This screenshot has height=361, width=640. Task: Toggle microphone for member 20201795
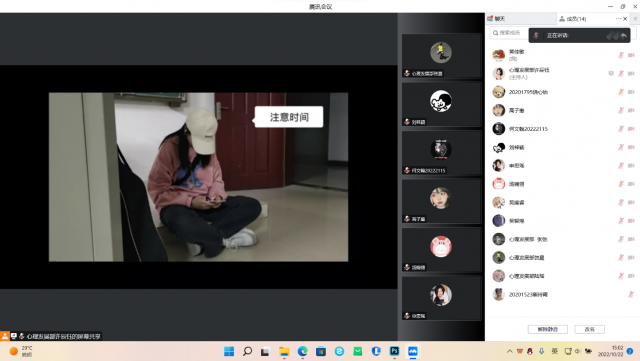pyautogui.click(x=621, y=92)
